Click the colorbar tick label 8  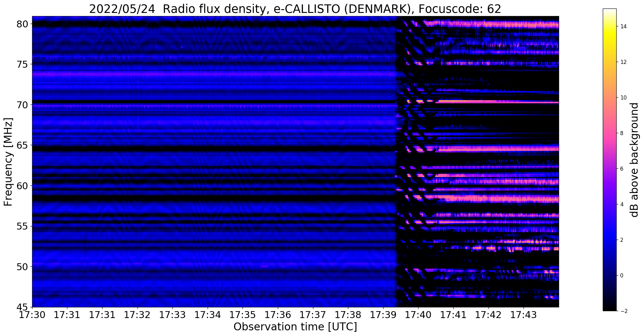(621, 133)
